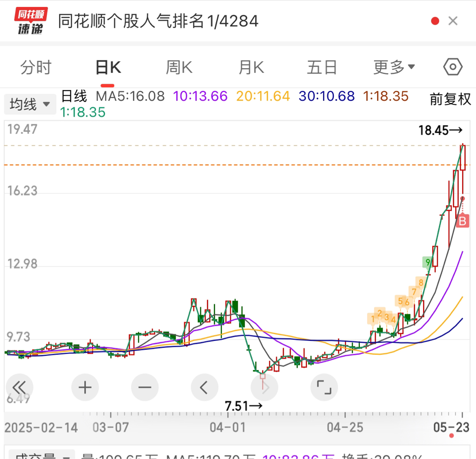The width and height of the screenshot is (476, 459).
Task: Select the 日K tab
Action: click(x=108, y=67)
